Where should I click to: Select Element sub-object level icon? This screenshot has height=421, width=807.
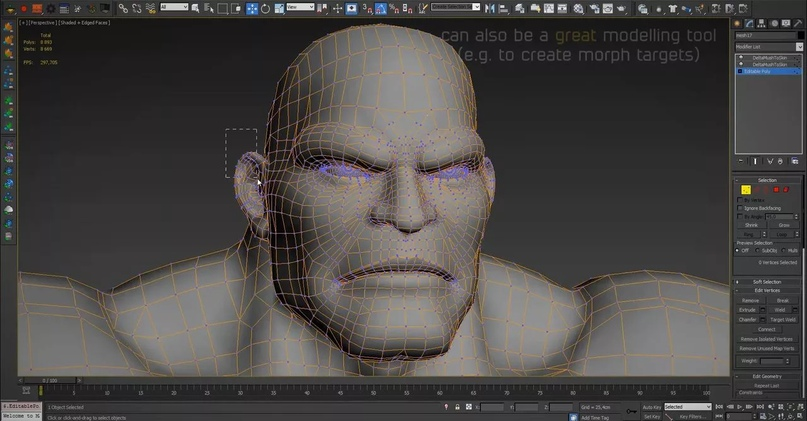click(x=786, y=190)
